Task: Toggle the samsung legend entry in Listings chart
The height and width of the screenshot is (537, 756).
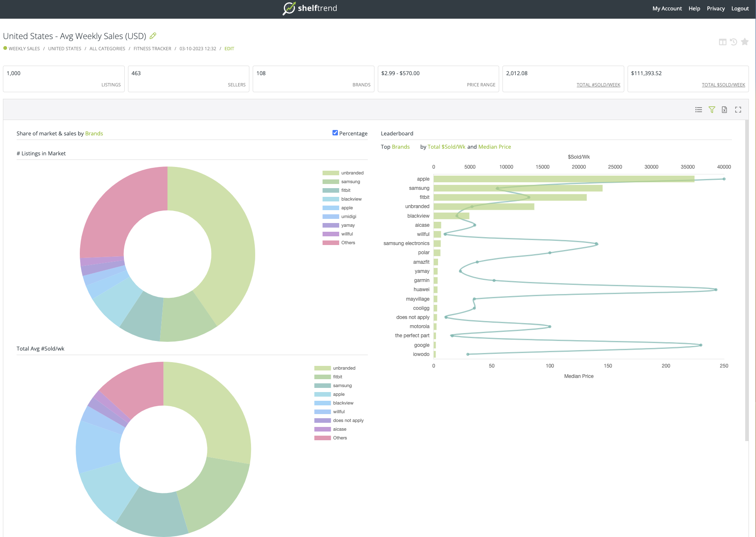Action: pyautogui.click(x=342, y=181)
